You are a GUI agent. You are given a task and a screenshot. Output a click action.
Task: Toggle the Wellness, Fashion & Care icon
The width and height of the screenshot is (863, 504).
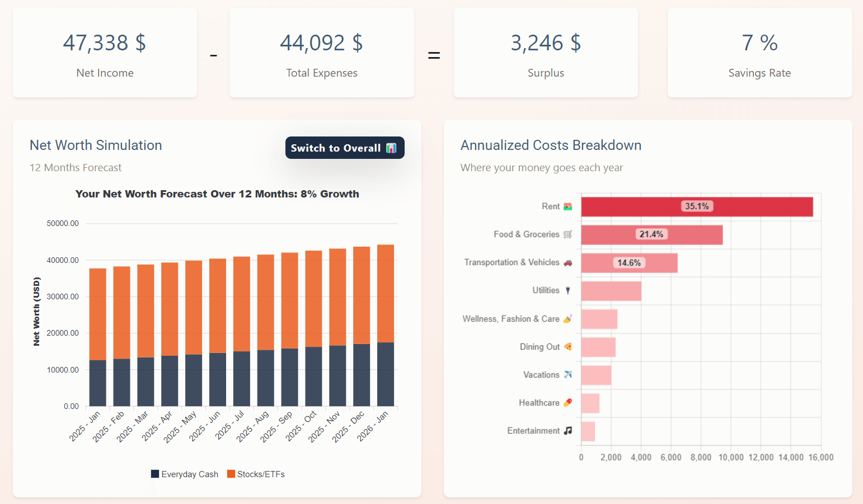tap(567, 318)
